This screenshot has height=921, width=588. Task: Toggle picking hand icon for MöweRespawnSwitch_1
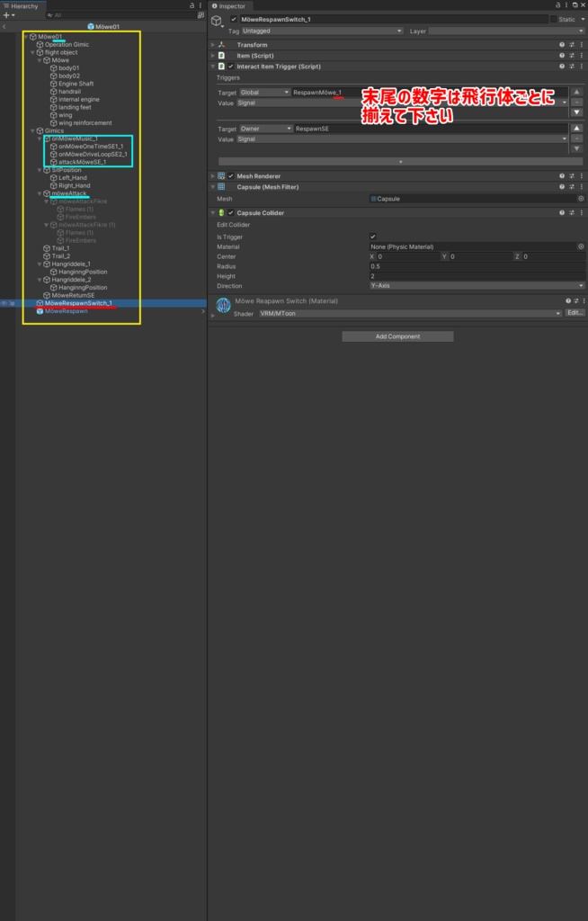(x=12, y=303)
